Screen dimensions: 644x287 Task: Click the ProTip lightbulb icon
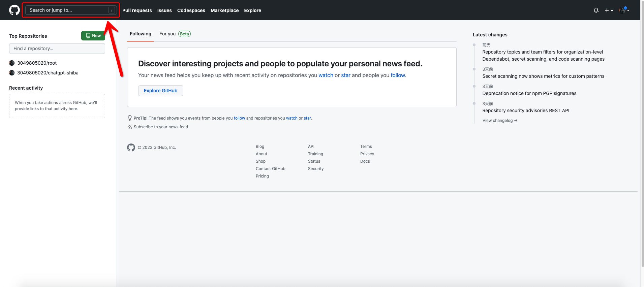click(x=130, y=118)
